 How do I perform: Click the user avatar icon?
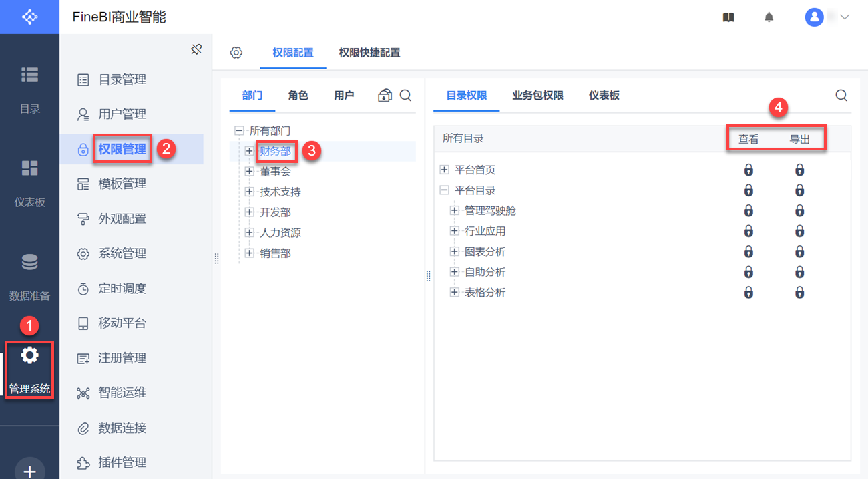click(814, 17)
